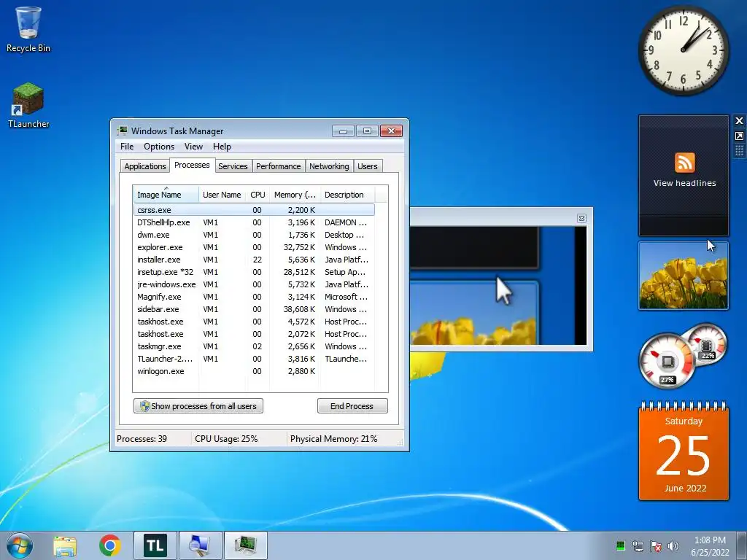747x560 pixels.
Task: Click the CPU meter gadget dial
Action: pos(667,360)
